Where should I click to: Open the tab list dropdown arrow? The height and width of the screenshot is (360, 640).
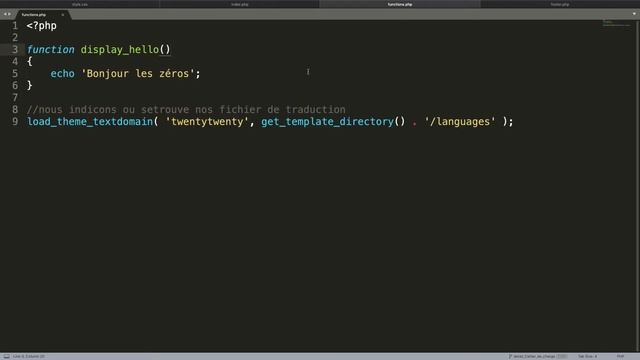[634, 14]
